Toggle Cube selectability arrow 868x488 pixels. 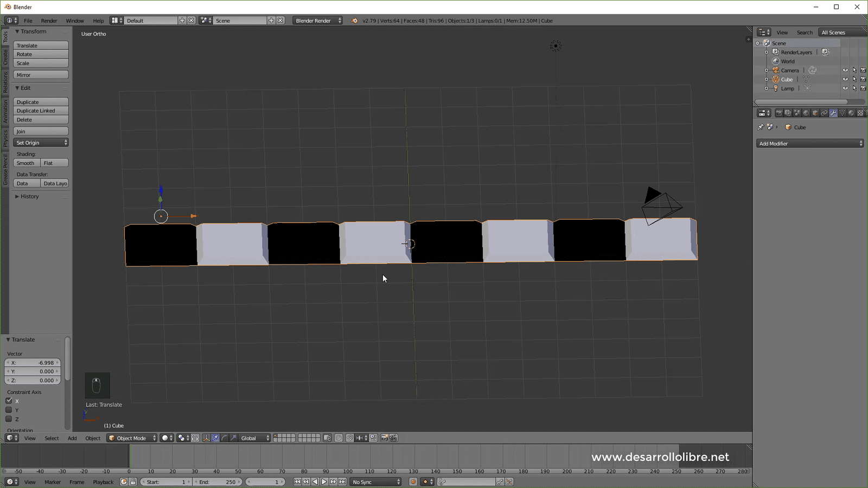[x=854, y=79]
